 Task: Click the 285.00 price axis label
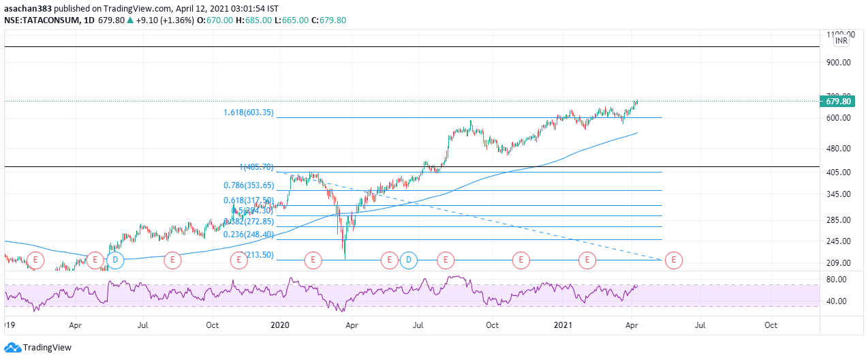point(837,220)
